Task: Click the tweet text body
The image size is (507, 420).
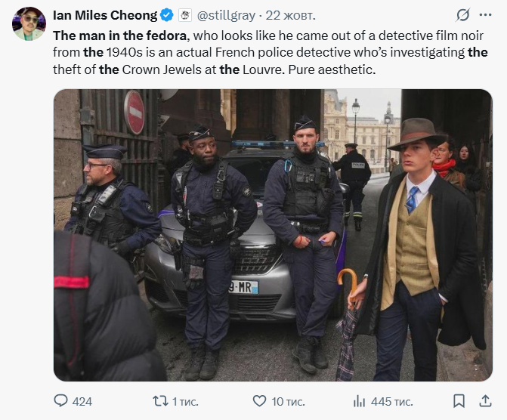Action: coord(264,51)
